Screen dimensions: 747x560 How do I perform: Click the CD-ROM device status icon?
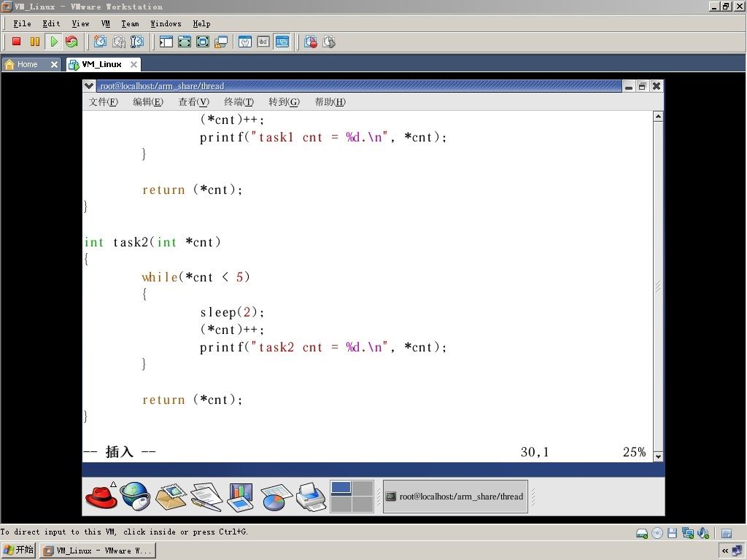point(657,533)
